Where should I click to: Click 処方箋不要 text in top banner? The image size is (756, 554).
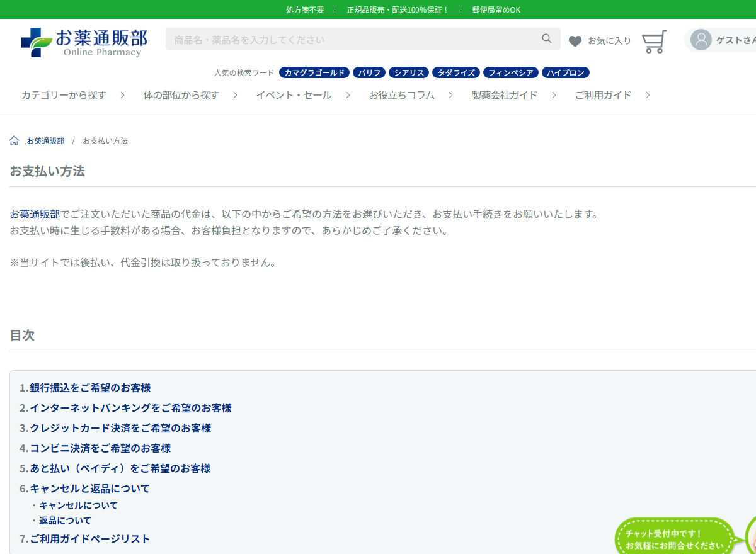pyautogui.click(x=305, y=9)
